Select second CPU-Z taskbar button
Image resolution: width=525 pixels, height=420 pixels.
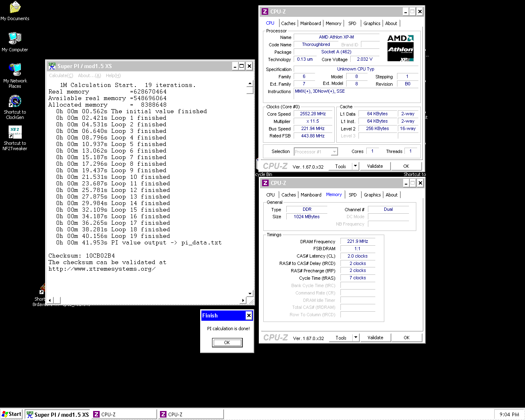[191, 414]
